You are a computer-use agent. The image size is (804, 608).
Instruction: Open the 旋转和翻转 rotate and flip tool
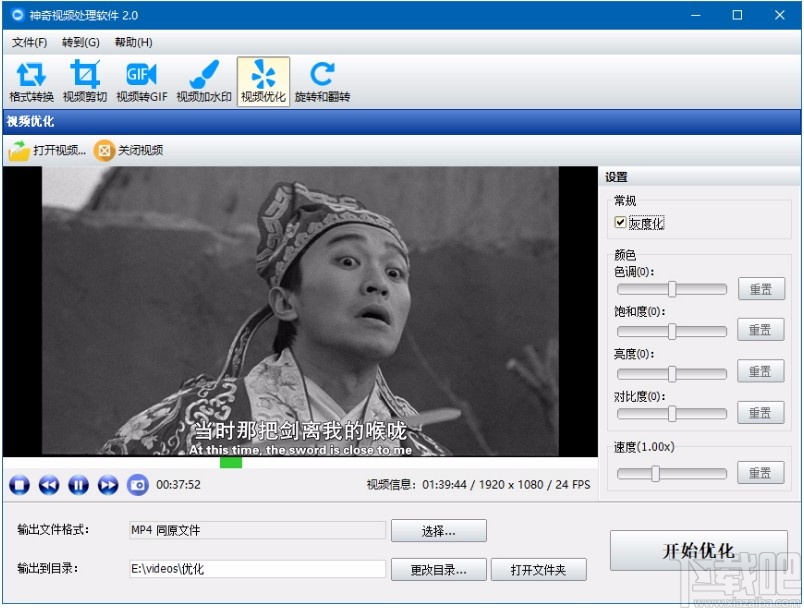[x=322, y=82]
